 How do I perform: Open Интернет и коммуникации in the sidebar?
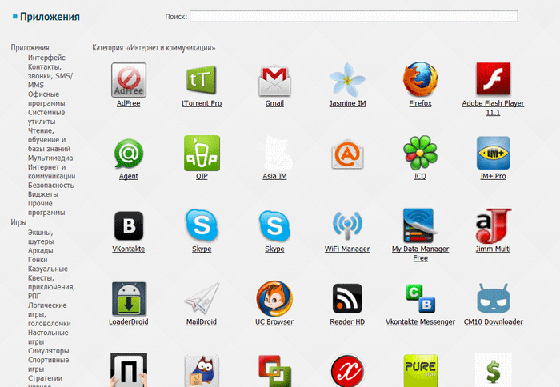click(51, 172)
